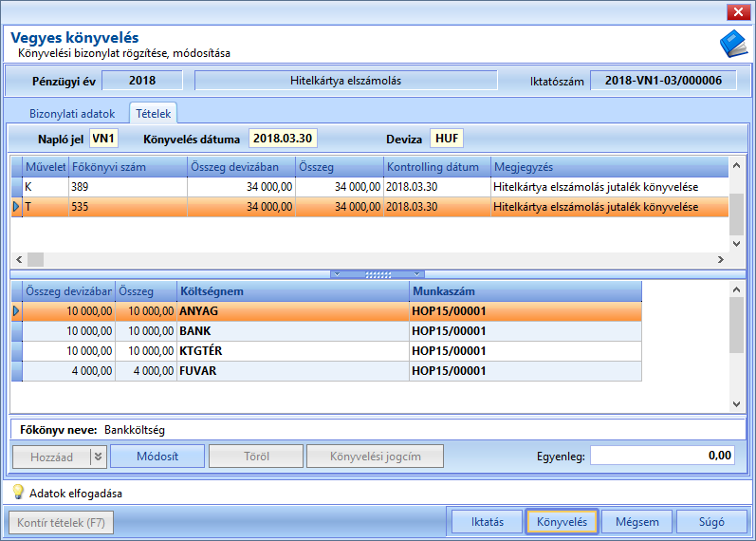
Task: Click the Napló jel field VN1
Action: (x=103, y=139)
